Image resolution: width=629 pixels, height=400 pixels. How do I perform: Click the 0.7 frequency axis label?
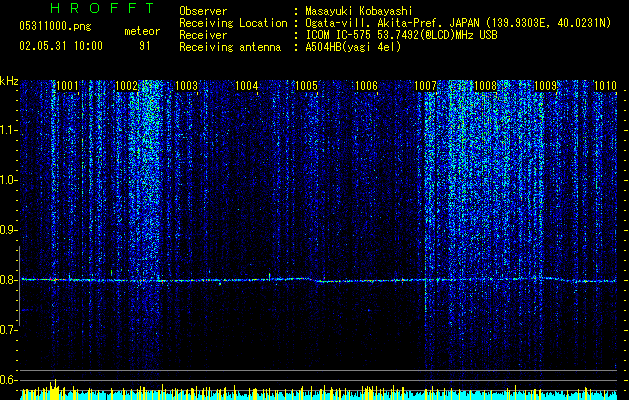pyautogui.click(x=8, y=330)
